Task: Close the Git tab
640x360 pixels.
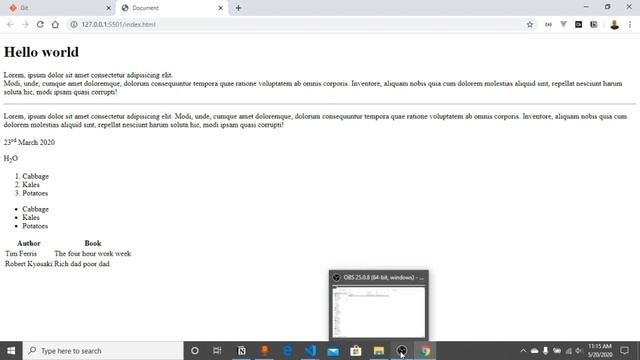Action: tap(109, 8)
